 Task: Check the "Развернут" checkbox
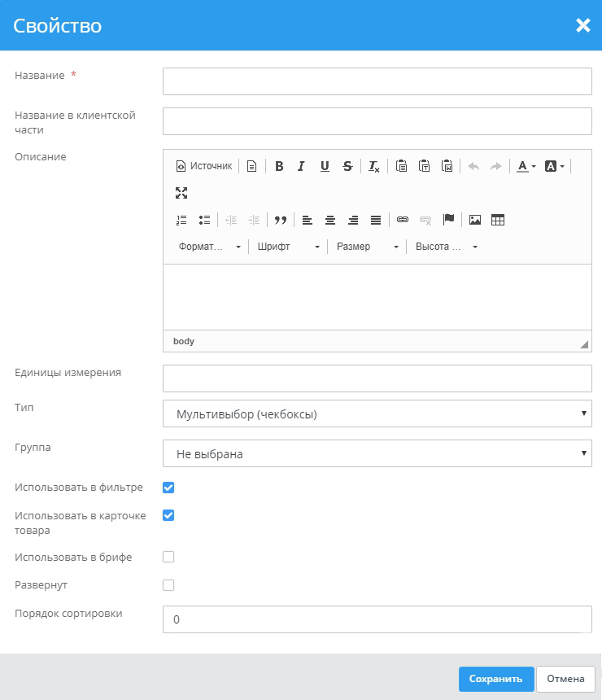pos(168,584)
